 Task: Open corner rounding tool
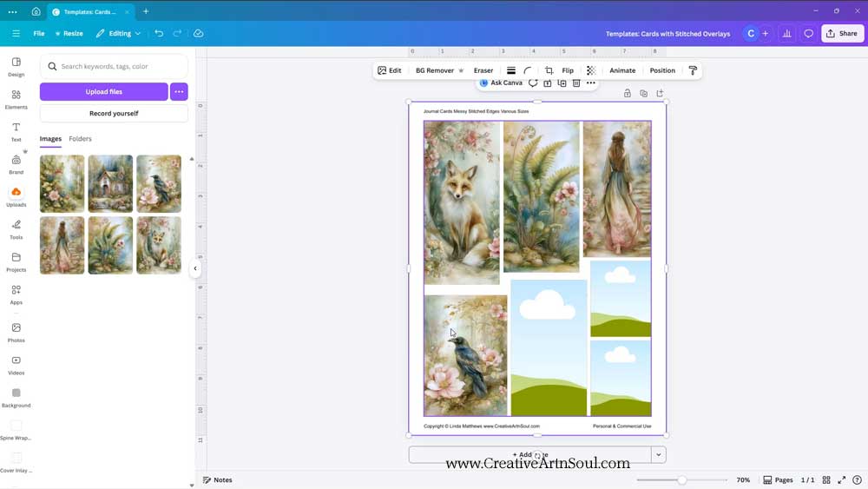(x=528, y=70)
